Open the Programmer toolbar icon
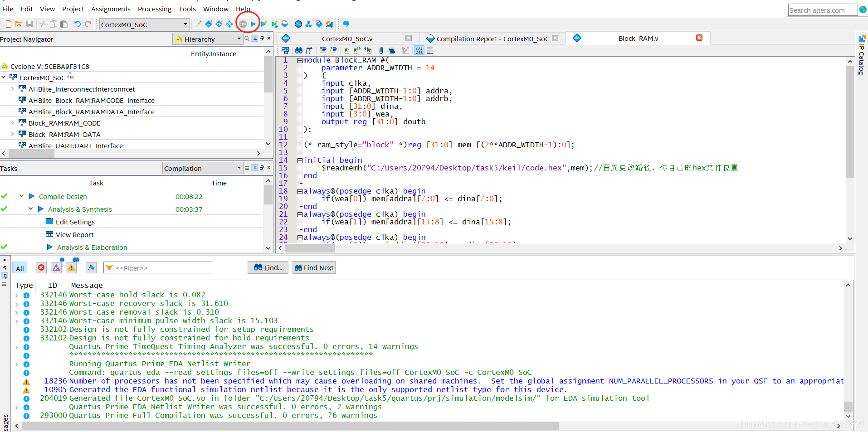Image resolution: width=868 pixels, height=432 pixels. (319, 24)
